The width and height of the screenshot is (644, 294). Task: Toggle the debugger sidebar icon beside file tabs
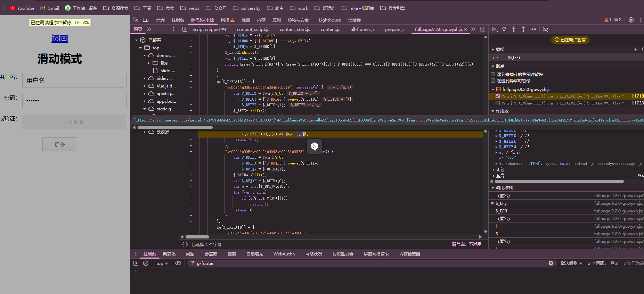pyautogui.click(x=483, y=30)
